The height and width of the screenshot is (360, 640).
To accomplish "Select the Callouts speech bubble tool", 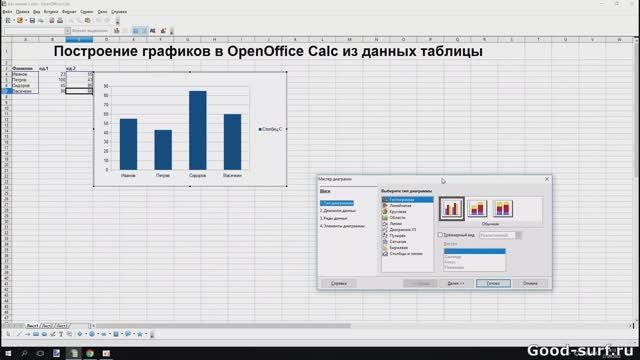I will tap(128, 333).
